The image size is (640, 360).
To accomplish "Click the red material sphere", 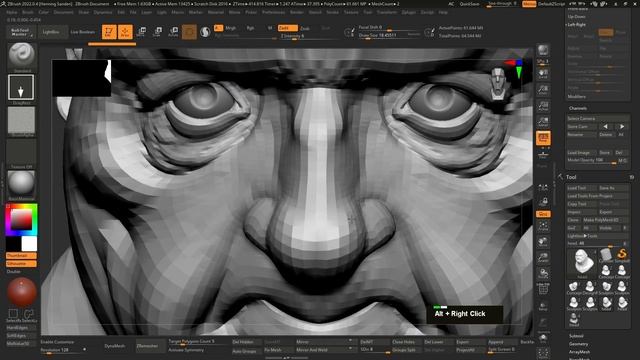I will pos(21,291).
